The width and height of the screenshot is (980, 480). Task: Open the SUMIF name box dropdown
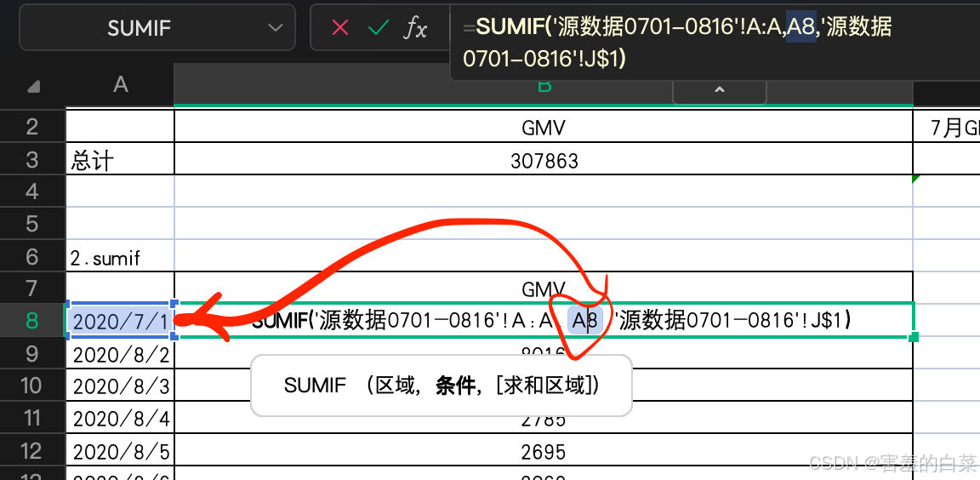(x=275, y=27)
